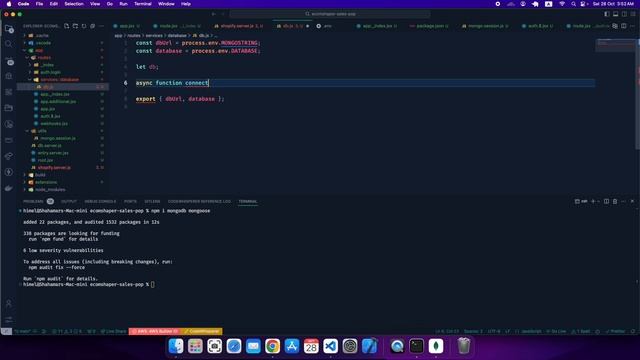The image size is (640, 360).
Task: Open Google Chrome from the Dock
Action: (272, 346)
